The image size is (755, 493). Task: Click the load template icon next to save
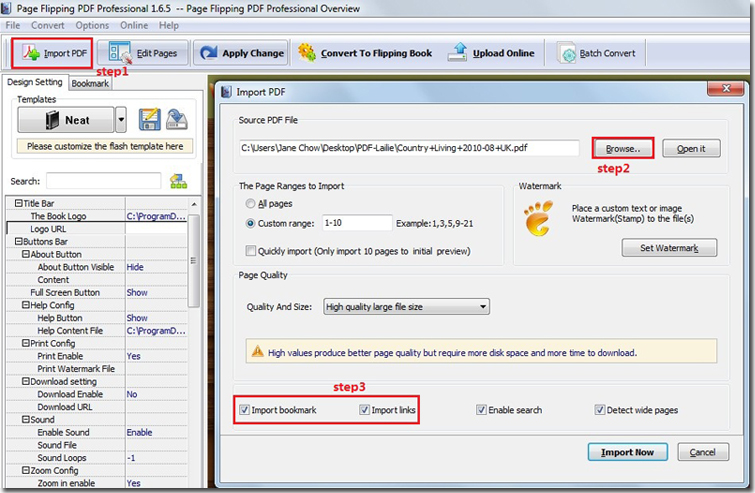point(177,119)
